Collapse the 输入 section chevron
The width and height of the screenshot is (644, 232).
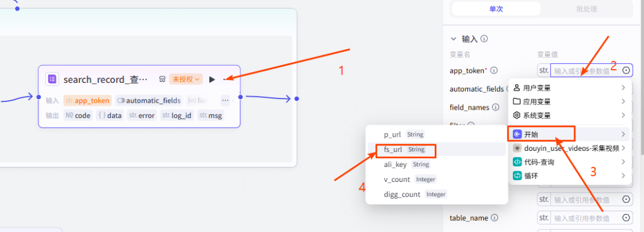[453, 39]
